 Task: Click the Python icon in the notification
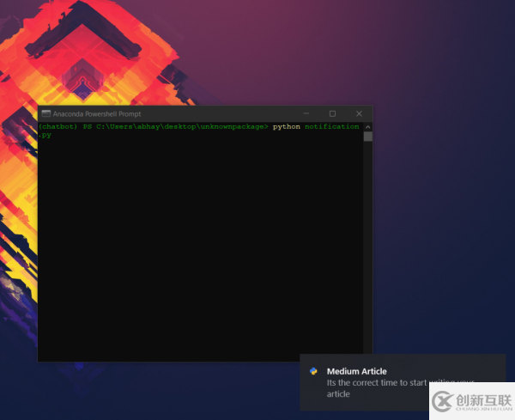point(313,371)
